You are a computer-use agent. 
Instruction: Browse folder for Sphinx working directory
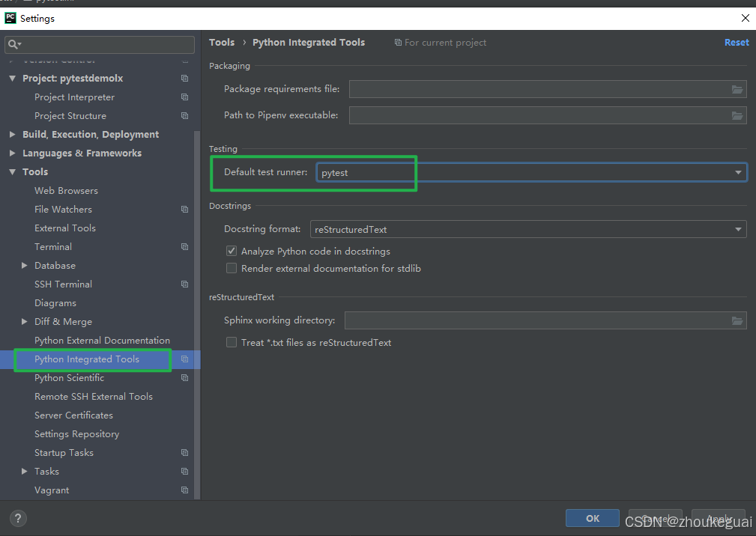[x=737, y=320]
